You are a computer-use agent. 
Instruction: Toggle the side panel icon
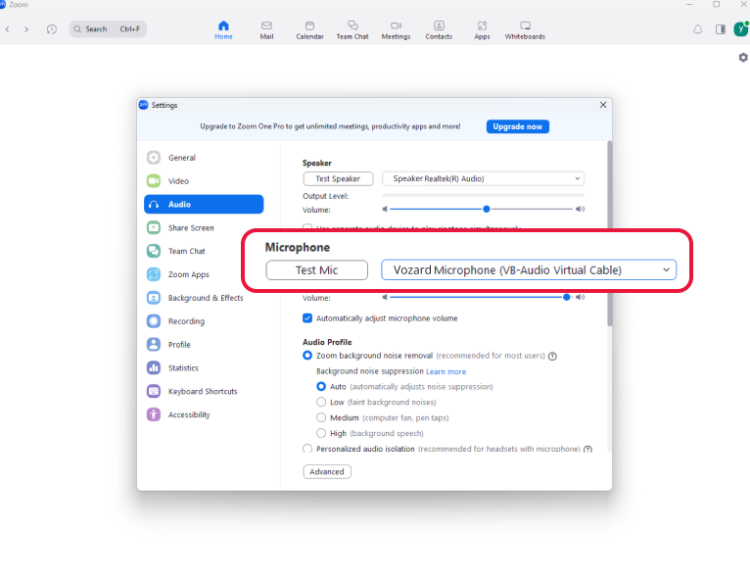(x=720, y=29)
